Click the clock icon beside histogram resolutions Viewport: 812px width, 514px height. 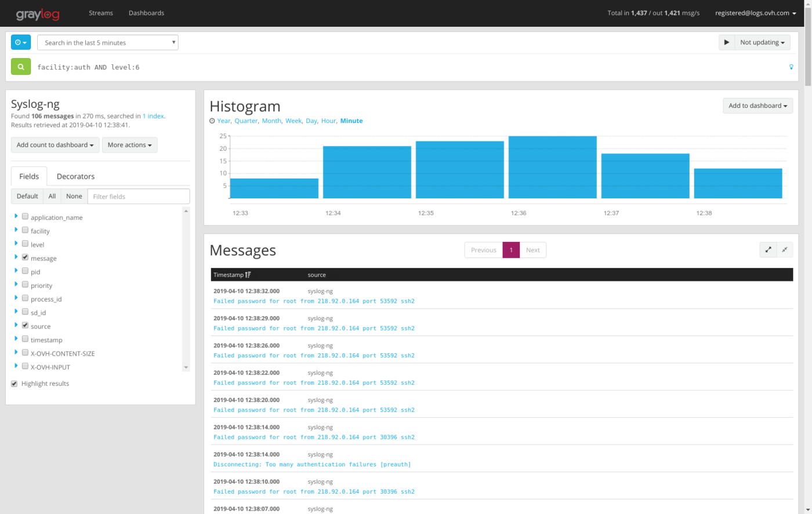tap(211, 121)
